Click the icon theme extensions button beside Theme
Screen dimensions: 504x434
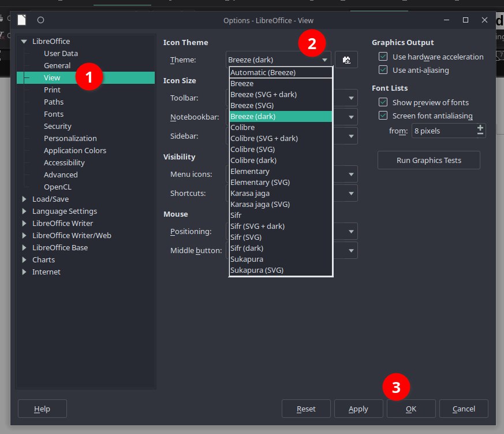click(x=346, y=60)
